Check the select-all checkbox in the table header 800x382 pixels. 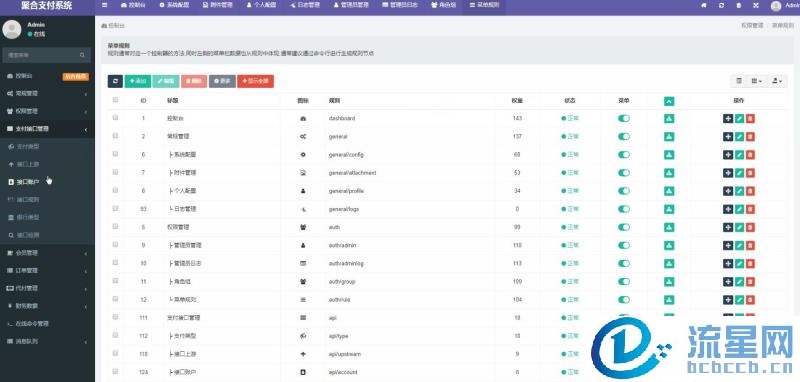115,100
